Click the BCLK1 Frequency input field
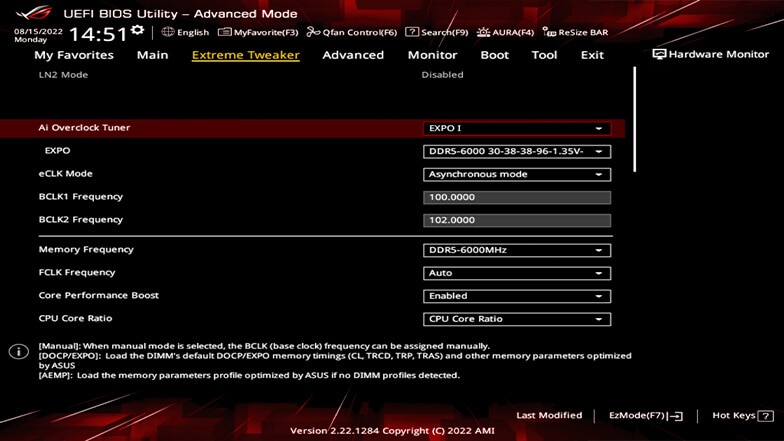 point(516,197)
